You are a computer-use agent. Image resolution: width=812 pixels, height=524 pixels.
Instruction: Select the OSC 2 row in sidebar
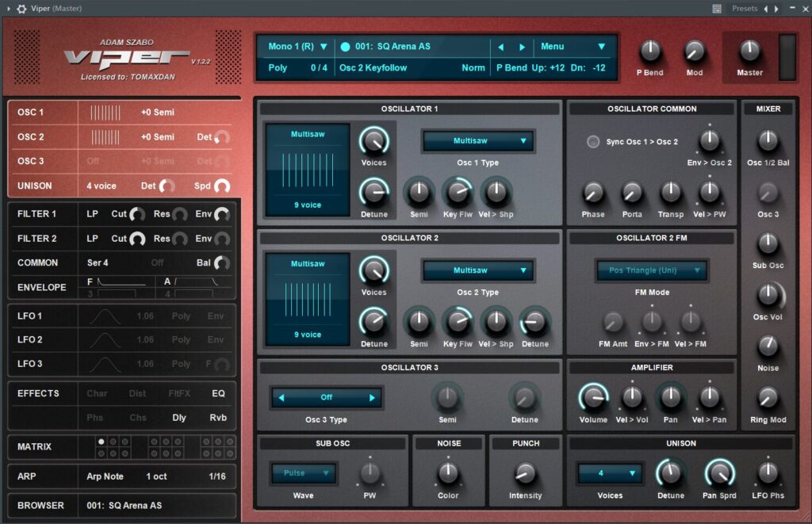coord(32,137)
